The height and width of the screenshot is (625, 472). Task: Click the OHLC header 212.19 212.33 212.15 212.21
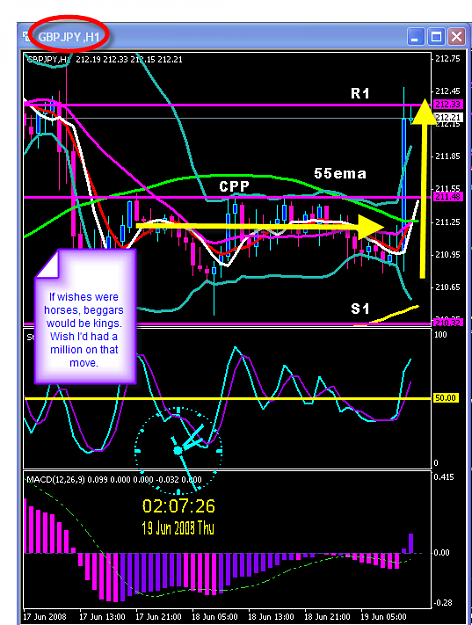[129, 59]
